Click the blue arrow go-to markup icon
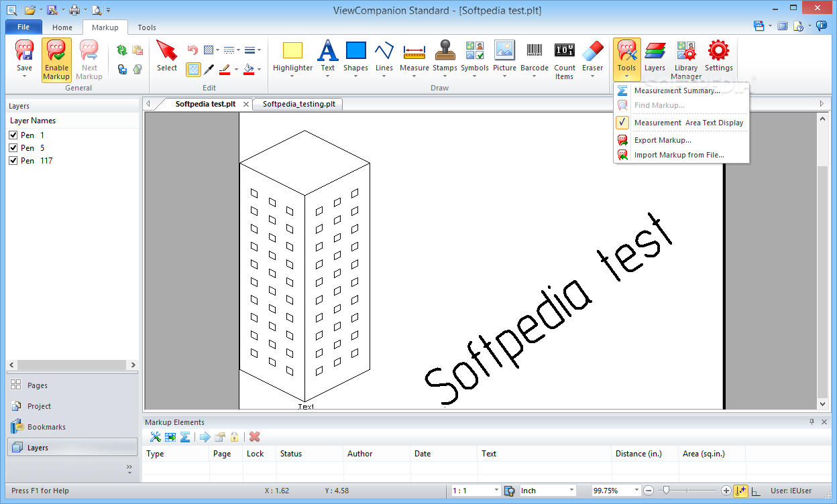Image resolution: width=837 pixels, height=504 pixels. pos(205,437)
